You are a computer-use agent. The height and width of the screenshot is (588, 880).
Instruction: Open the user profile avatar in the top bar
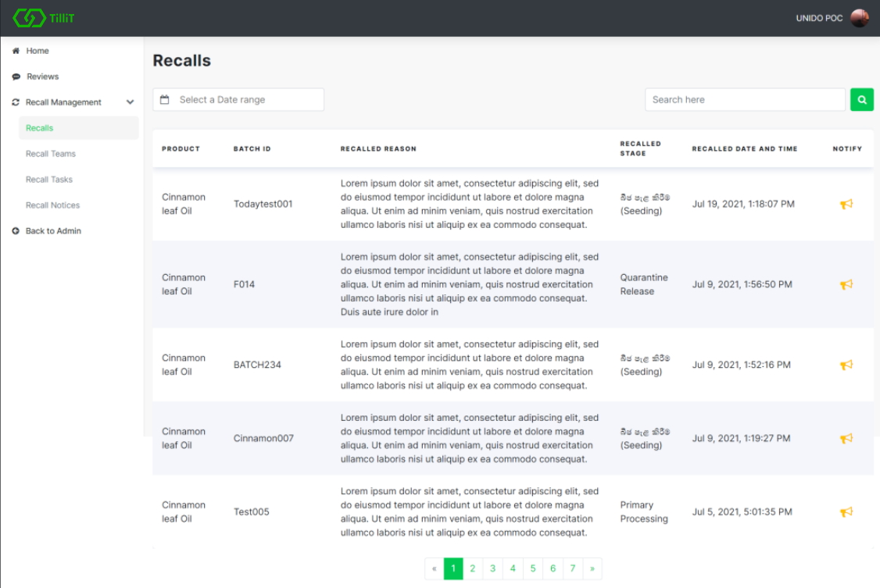(x=858, y=17)
